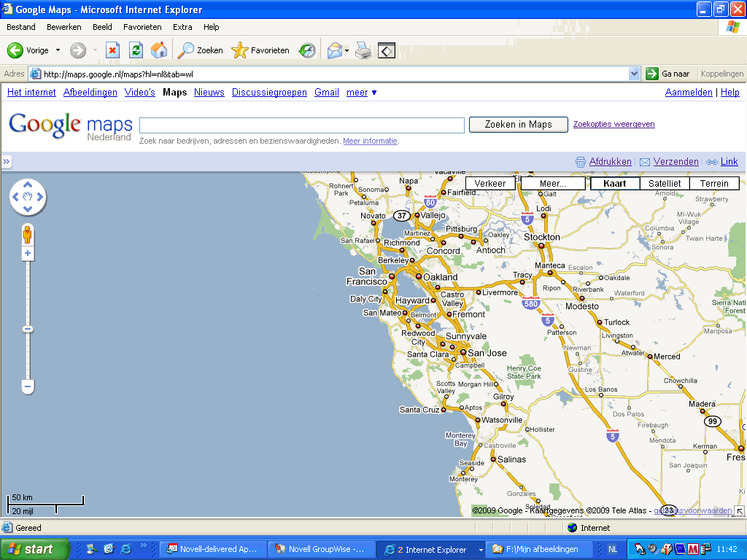The width and height of the screenshot is (747, 560).
Task: Click the zoom slider handle
Action: (x=28, y=329)
